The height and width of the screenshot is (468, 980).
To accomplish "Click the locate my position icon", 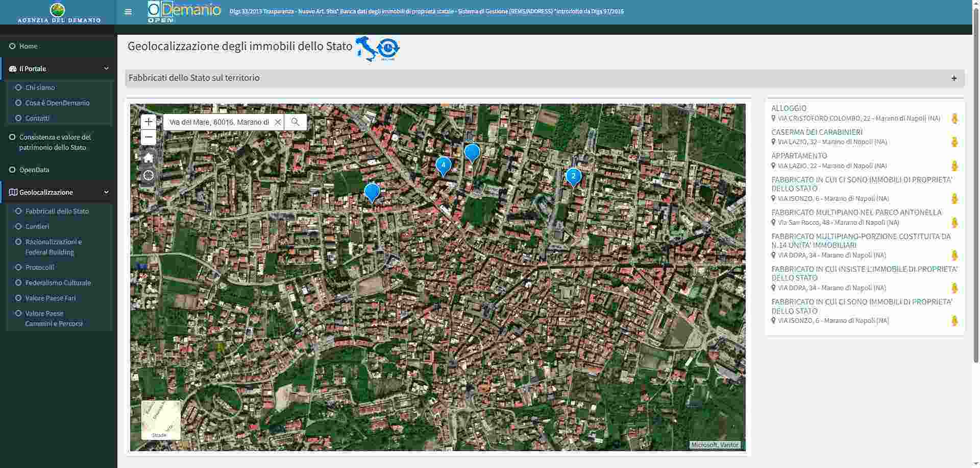I will pos(149,176).
